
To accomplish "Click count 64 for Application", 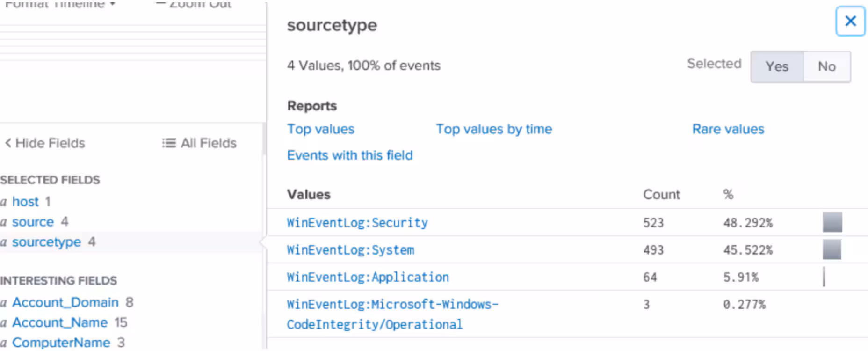I will pyautogui.click(x=650, y=277).
